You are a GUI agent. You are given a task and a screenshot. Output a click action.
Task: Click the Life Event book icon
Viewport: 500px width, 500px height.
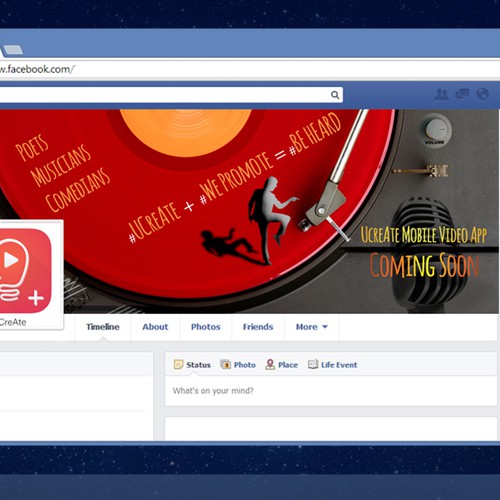click(x=313, y=364)
